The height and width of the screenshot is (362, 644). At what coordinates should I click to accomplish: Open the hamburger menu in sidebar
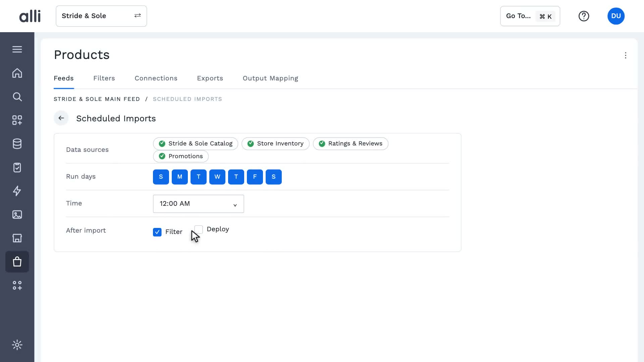click(x=17, y=49)
